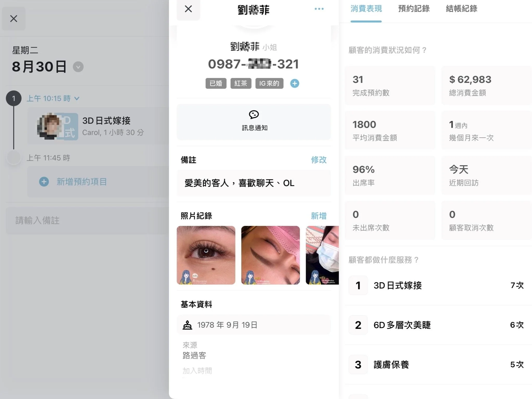Open the first eyelash photo thumbnail
The height and width of the screenshot is (399, 532).
pyautogui.click(x=206, y=255)
